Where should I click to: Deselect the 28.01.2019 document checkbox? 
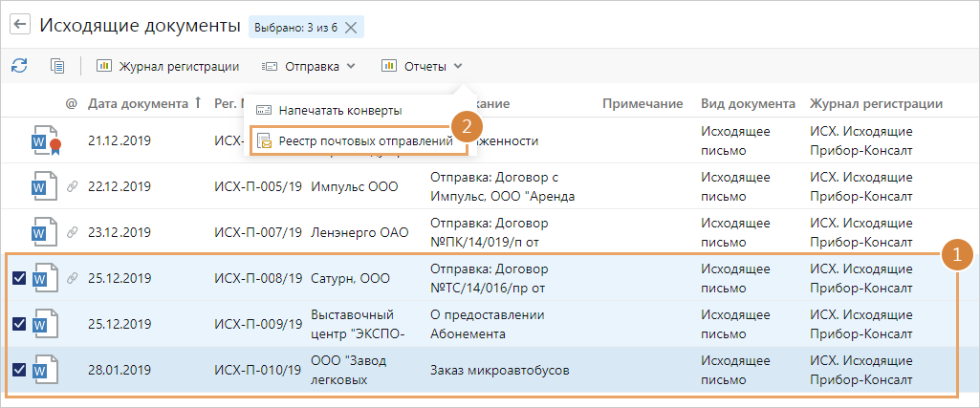(x=19, y=370)
